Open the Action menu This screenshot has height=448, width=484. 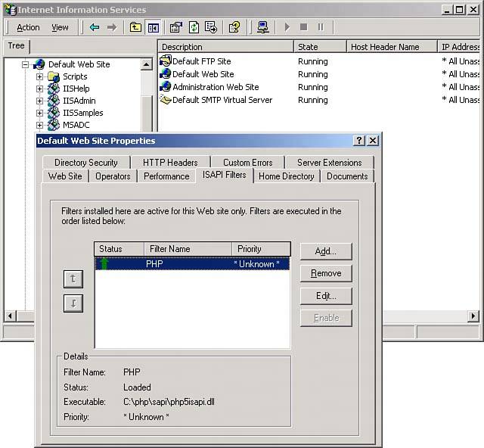[x=28, y=27]
